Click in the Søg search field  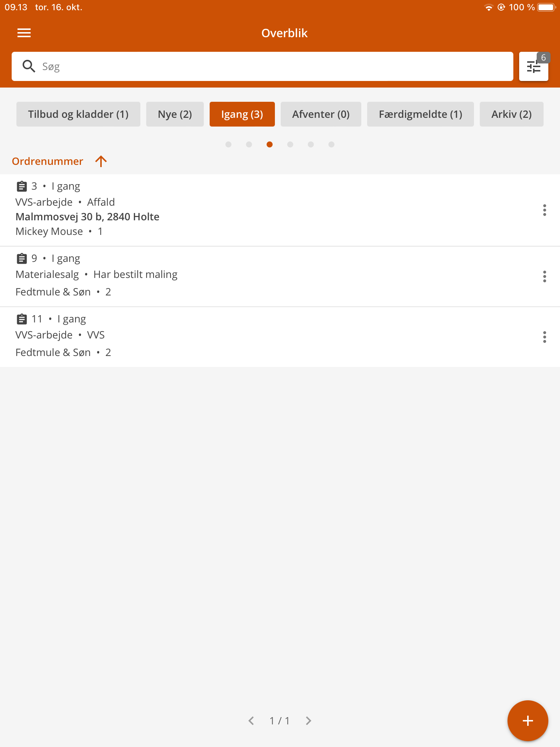click(270, 66)
